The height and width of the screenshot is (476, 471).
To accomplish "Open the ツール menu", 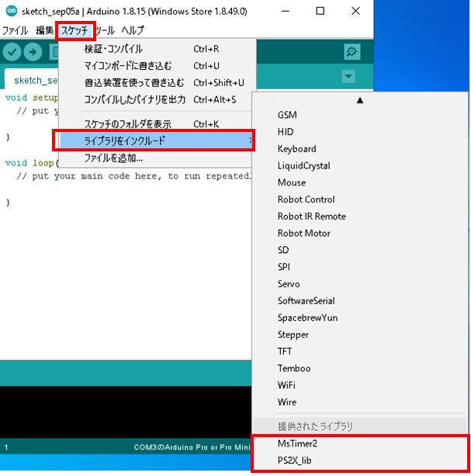I will 106,30.
